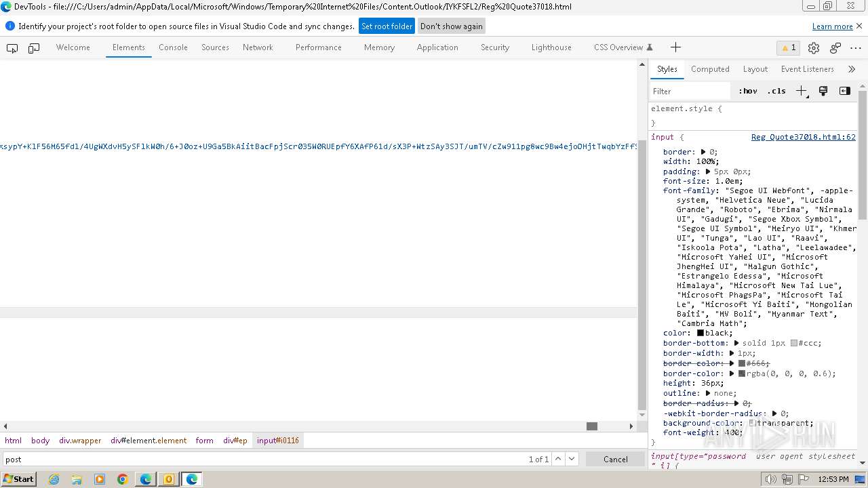
Task: Expand the strikethrough border-radius property
Action: point(736,403)
